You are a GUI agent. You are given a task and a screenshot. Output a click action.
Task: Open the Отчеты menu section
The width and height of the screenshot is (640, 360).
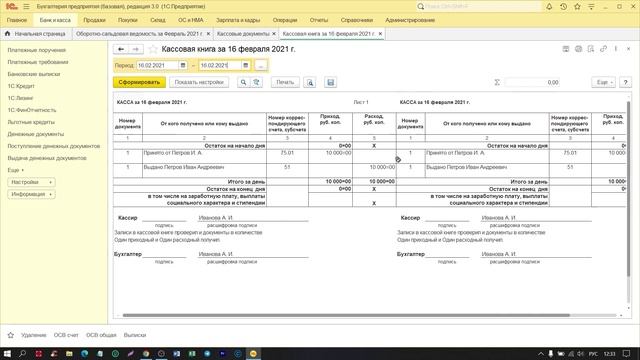coord(319,20)
